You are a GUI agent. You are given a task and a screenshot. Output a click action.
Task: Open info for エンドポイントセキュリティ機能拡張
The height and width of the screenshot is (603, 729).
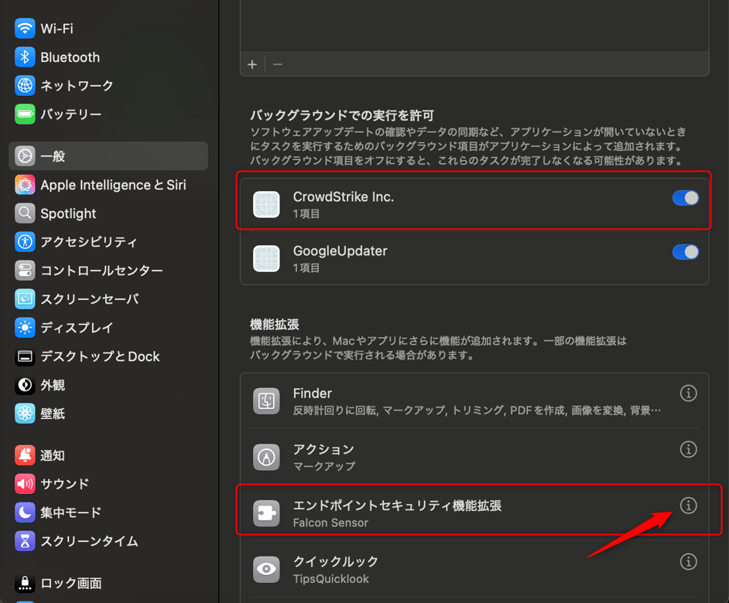point(688,505)
